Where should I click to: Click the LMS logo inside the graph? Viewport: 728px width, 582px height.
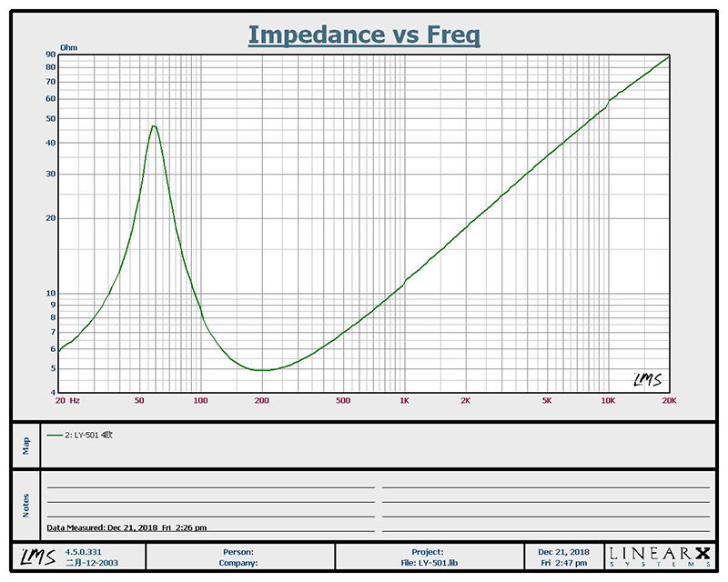[x=648, y=379]
